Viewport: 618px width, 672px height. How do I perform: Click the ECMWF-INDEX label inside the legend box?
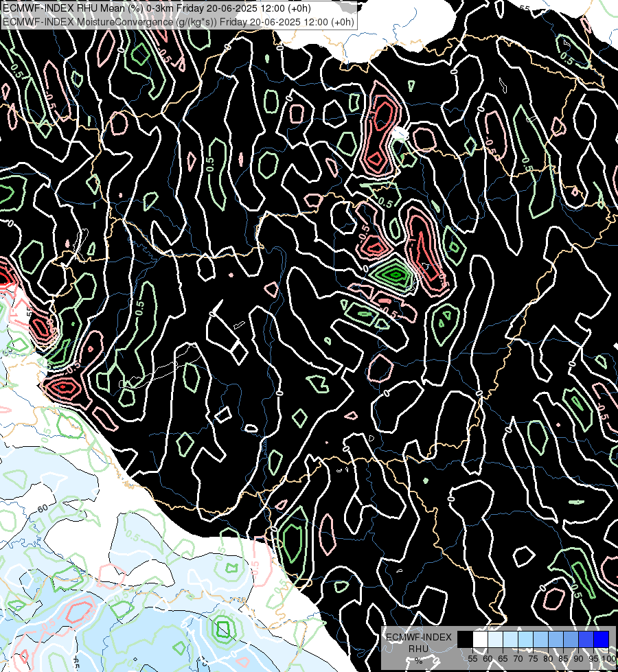(x=419, y=637)
